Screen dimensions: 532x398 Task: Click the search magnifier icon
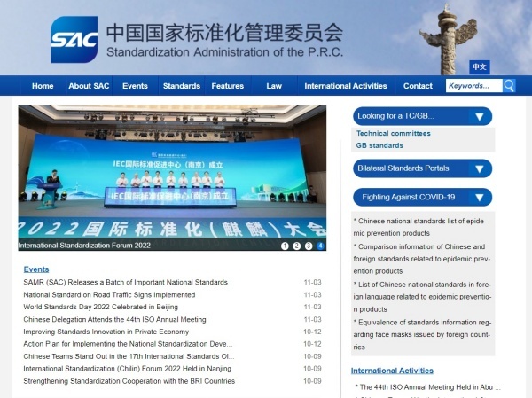point(509,86)
